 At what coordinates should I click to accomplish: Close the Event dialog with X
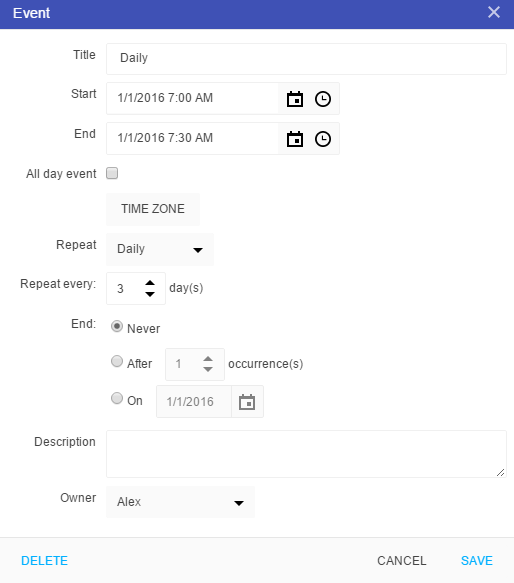click(494, 12)
